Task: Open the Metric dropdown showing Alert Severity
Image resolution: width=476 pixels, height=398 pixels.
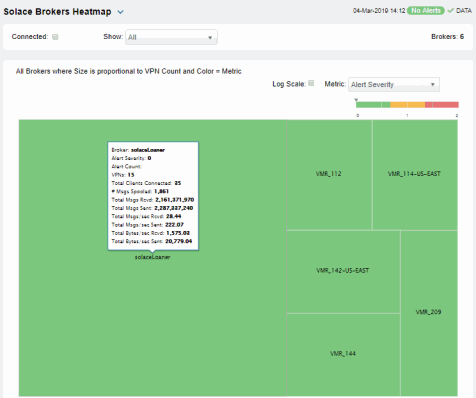Action: (394, 84)
